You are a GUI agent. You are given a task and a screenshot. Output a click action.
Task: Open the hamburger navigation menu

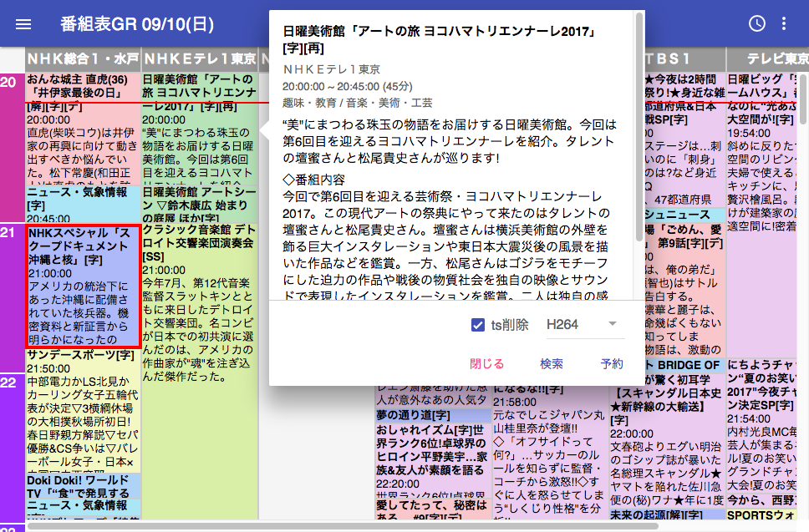click(23, 24)
